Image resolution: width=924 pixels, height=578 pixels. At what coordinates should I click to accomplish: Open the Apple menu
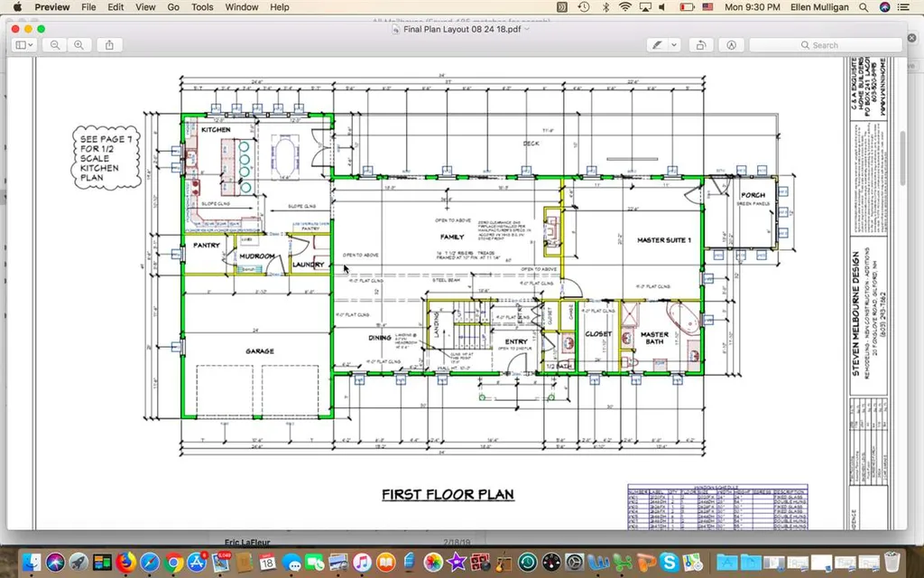pyautogui.click(x=17, y=7)
